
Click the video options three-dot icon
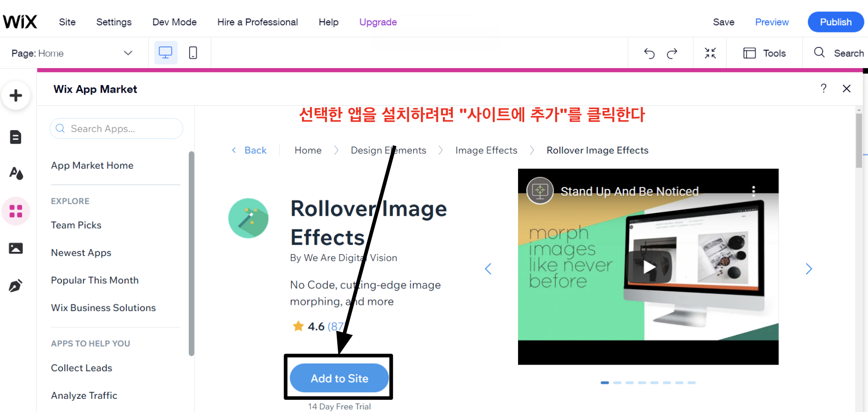click(x=753, y=191)
